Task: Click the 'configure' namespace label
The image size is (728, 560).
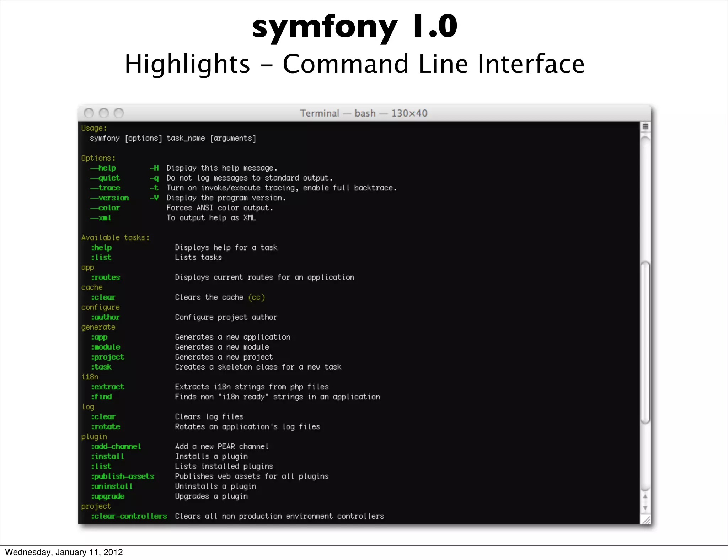Action: pyautogui.click(x=100, y=307)
